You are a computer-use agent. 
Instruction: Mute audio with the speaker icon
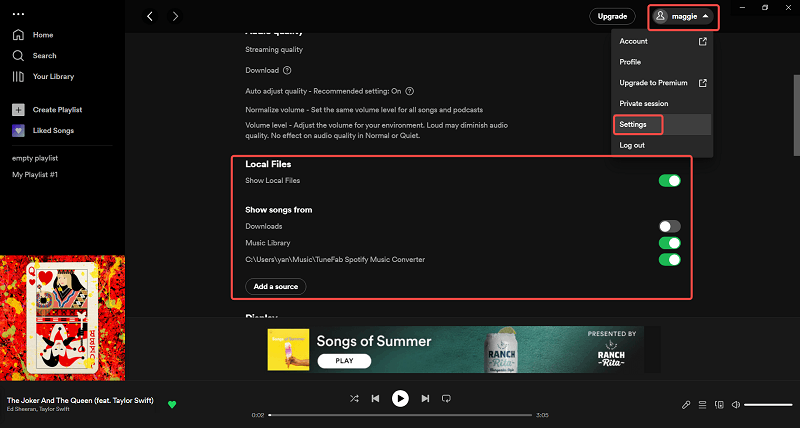pos(735,405)
